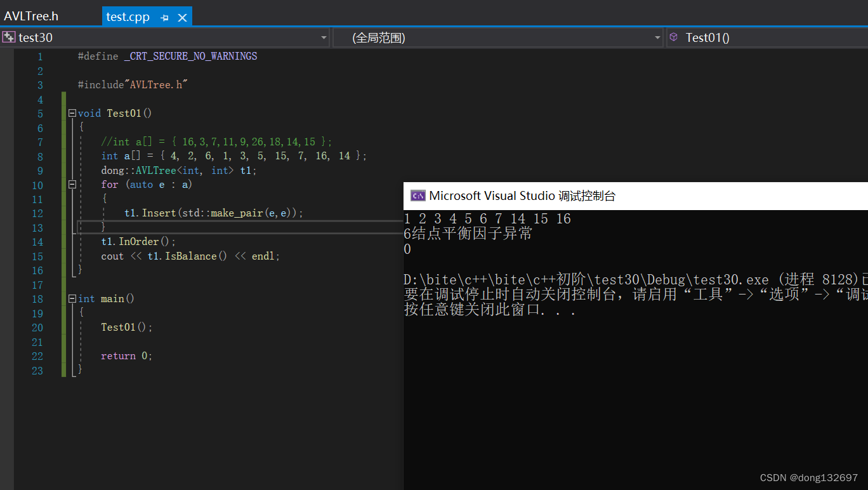
Task: Click the int a[] = { 4, 2, 6... line
Action: pyautogui.click(x=234, y=156)
